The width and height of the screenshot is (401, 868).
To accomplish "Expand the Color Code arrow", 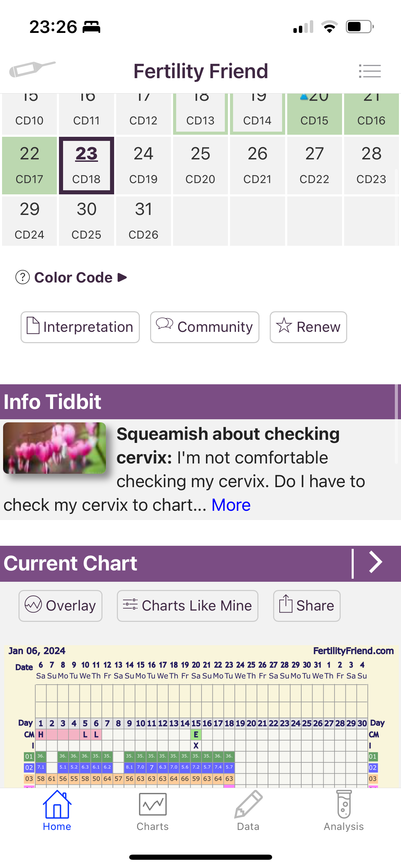I will click(122, 277).
